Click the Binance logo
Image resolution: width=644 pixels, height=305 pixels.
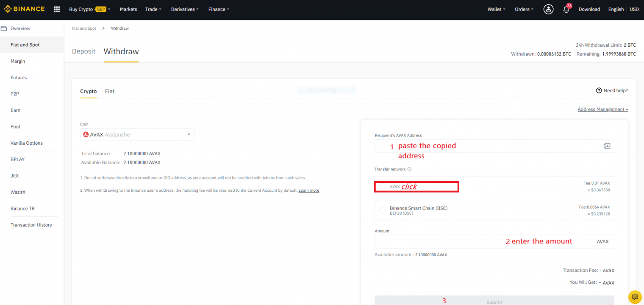click(x=24, y=8)
